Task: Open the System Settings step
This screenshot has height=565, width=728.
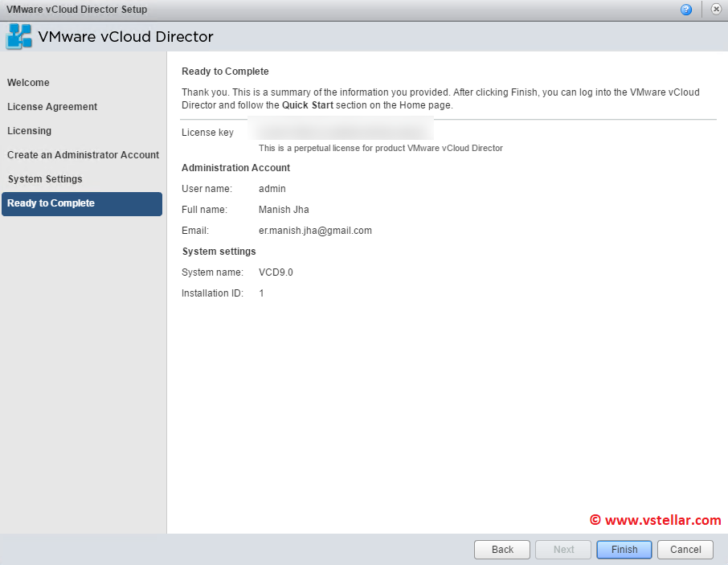Action: [x=45, y=179]
